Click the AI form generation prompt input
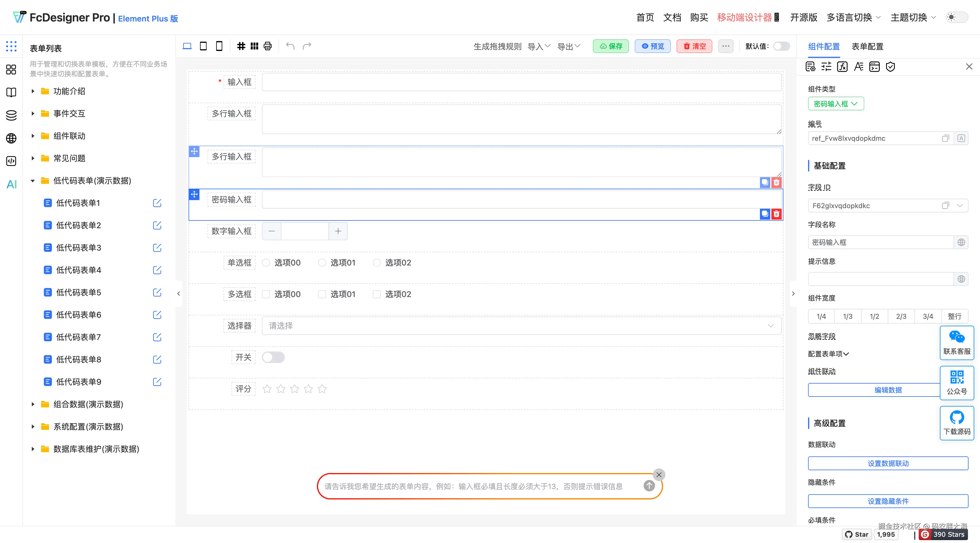980x543 pixels. coord(479,486)
